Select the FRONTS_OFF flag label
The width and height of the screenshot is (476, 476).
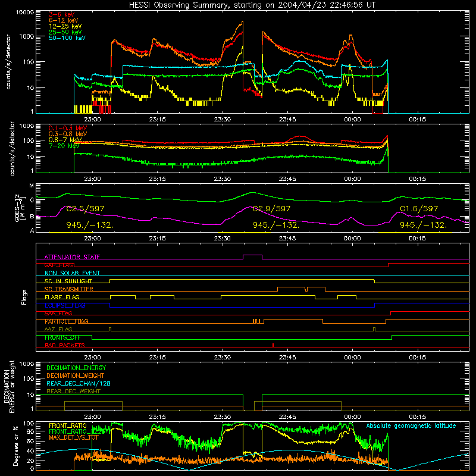point(62,337)
